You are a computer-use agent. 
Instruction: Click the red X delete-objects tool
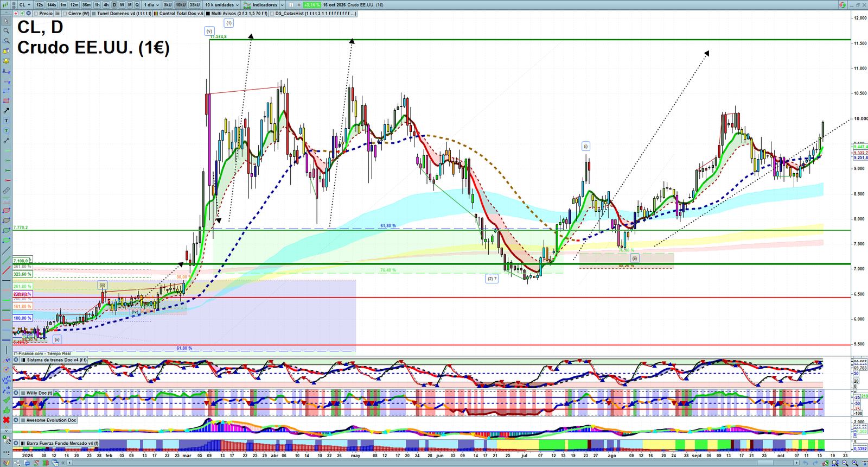click(6, 420)
